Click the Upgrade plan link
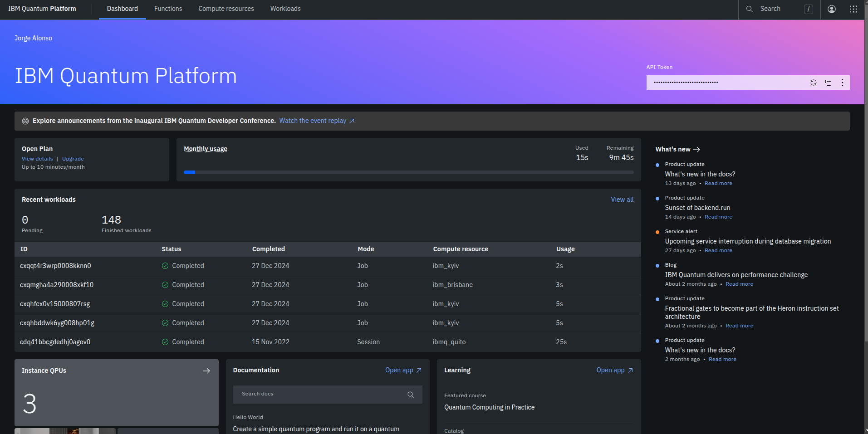 tap(73, 159)
